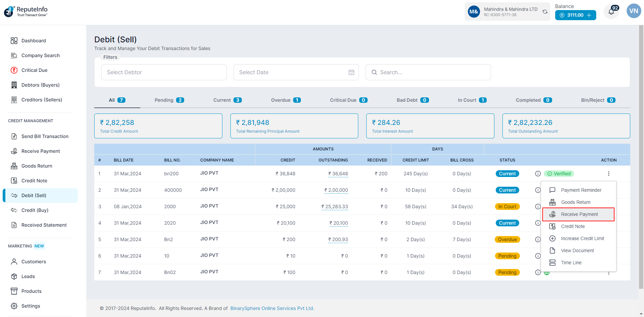This screenshot has height=317, width=644.
Task: Click calendar icon in Select Date field
Action: [351, 72]
